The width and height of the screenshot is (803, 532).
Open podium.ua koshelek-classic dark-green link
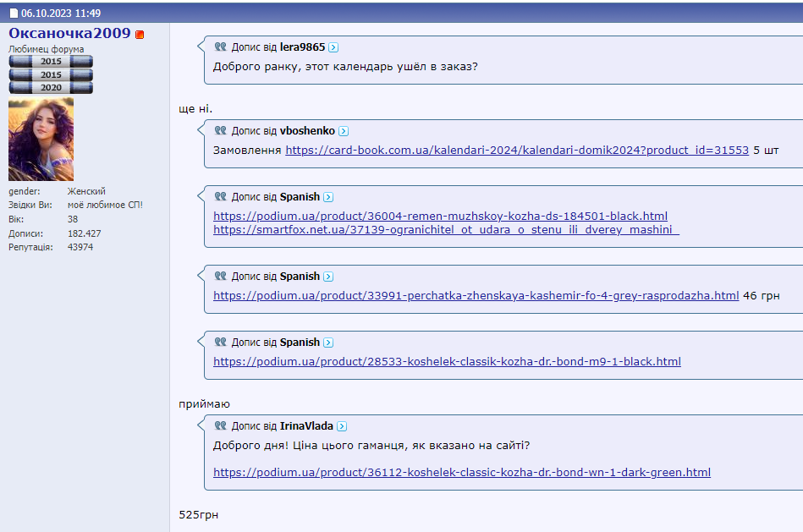[462, 472]
